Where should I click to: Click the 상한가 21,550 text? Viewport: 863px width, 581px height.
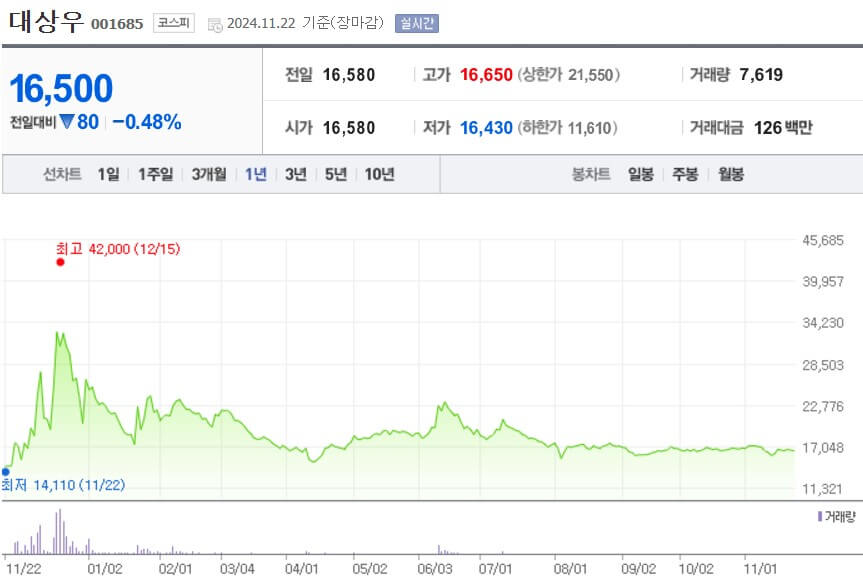pyautogui.click(x=569, y=75)
